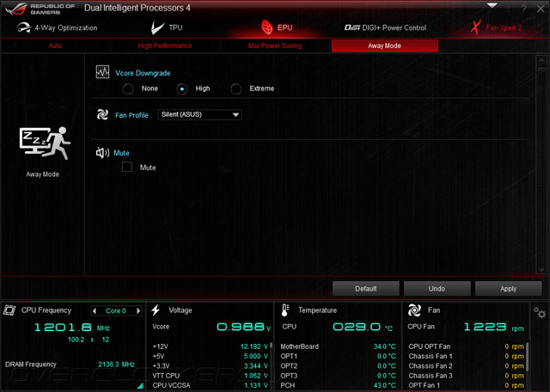Click scrollbar down arrow in main panel
Screen dimensions: 550x392
[541, 270]
